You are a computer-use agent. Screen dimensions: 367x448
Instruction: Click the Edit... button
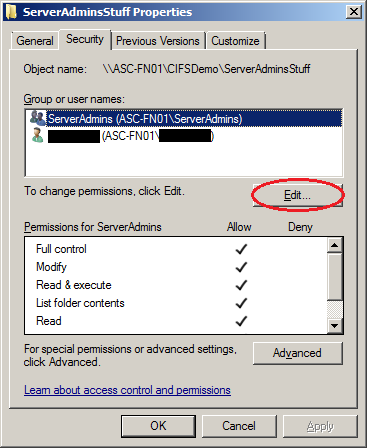coord(297,195)
